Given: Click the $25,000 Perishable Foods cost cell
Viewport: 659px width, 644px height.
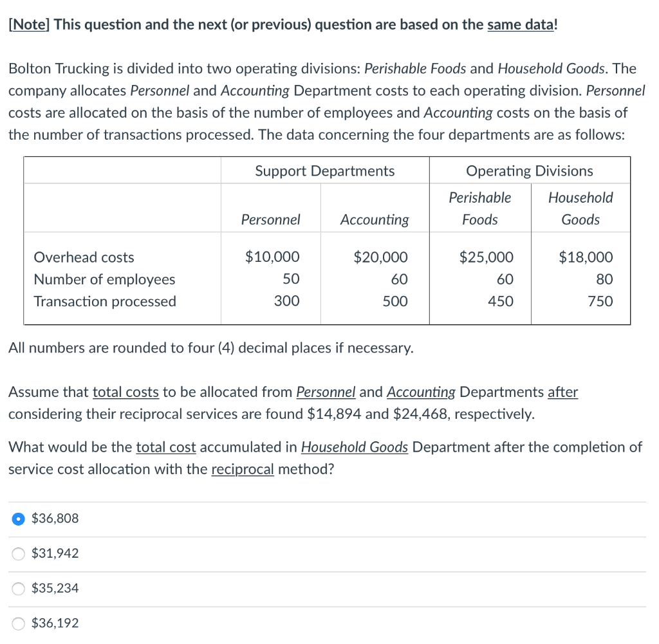Looking at the screenshot, I should [487, 257].
